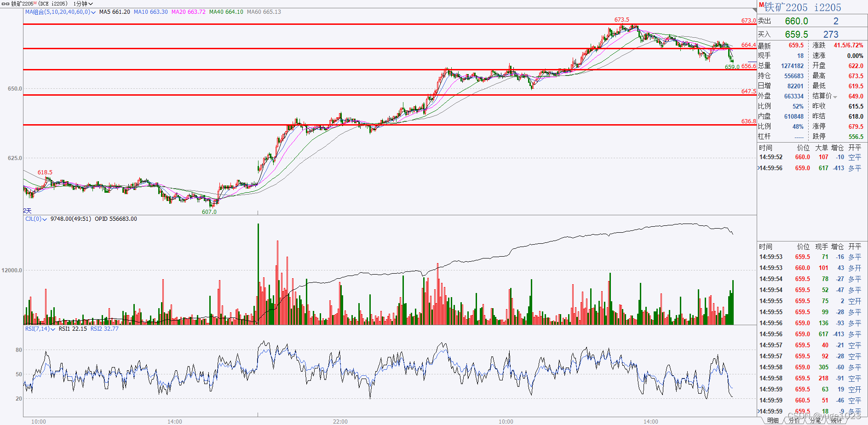Screen dimensions: 868x425
Task: Click the MA20 663.72 legend value
Action: click(189, 12)
